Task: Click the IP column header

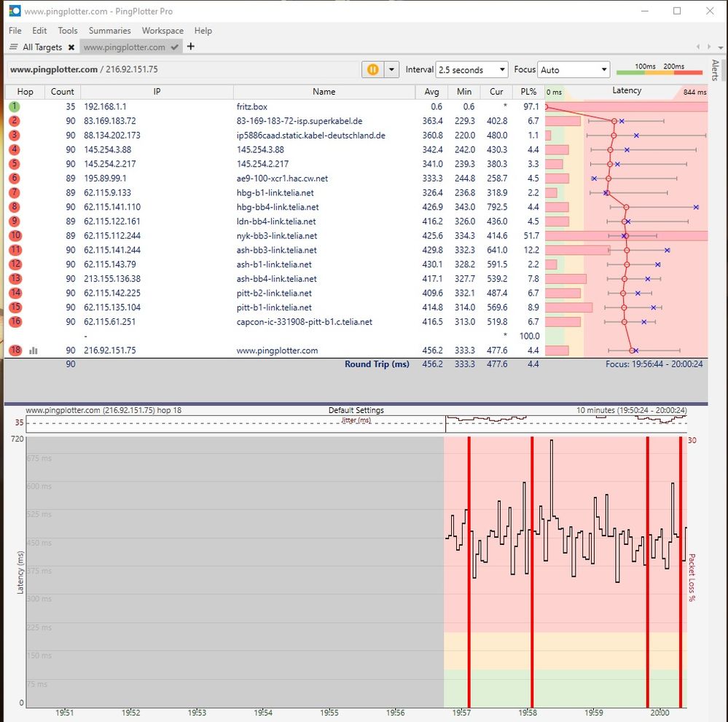Action: tap(157, 92)
